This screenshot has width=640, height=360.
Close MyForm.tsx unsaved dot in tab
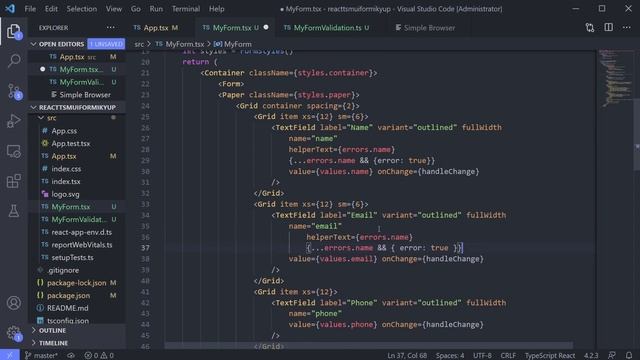[x=266, y=27]
